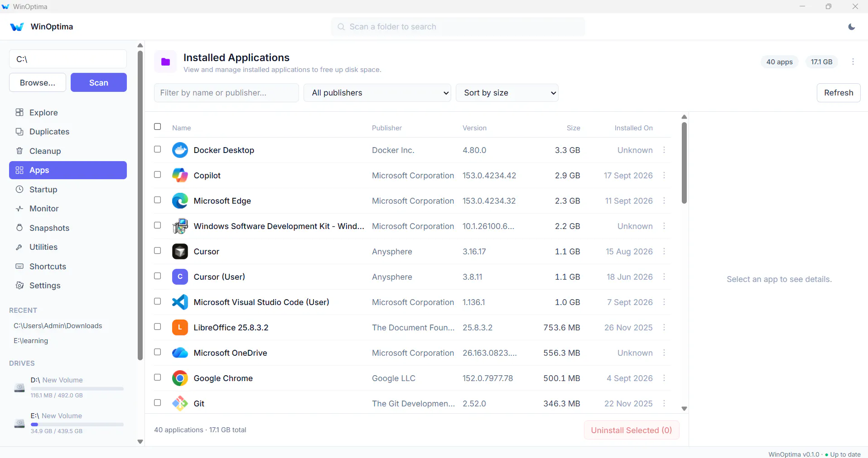Click the app list vertical scrollbar
Screen dimensions: 868x458
[684, 163]
